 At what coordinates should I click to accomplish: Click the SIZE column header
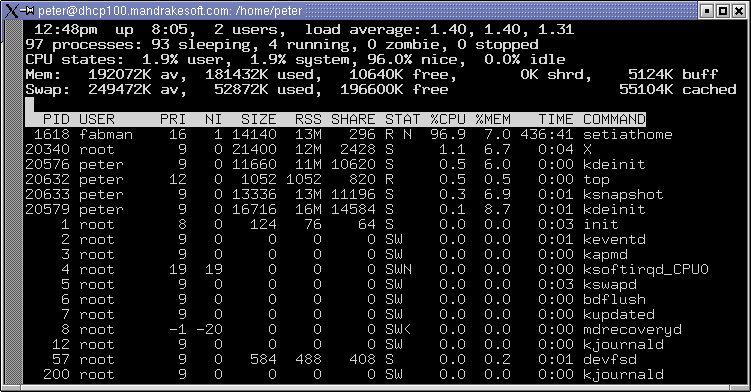pyautogui.click(x=259, y=119)
